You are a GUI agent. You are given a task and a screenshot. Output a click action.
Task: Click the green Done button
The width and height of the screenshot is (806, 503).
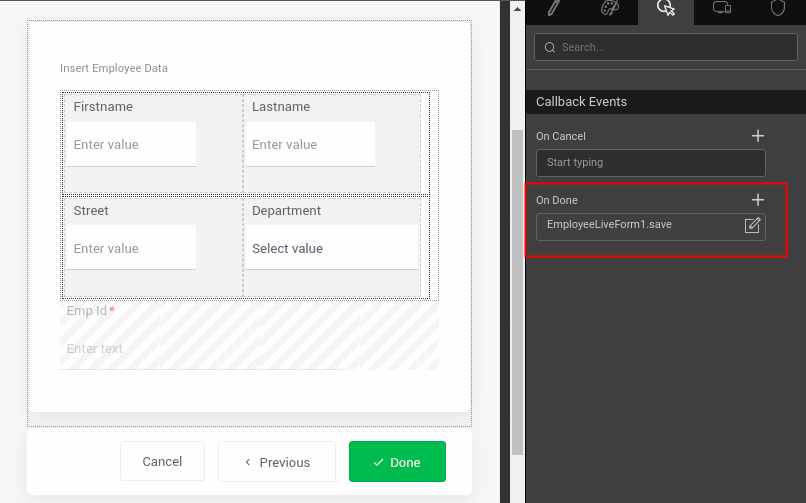397,462
